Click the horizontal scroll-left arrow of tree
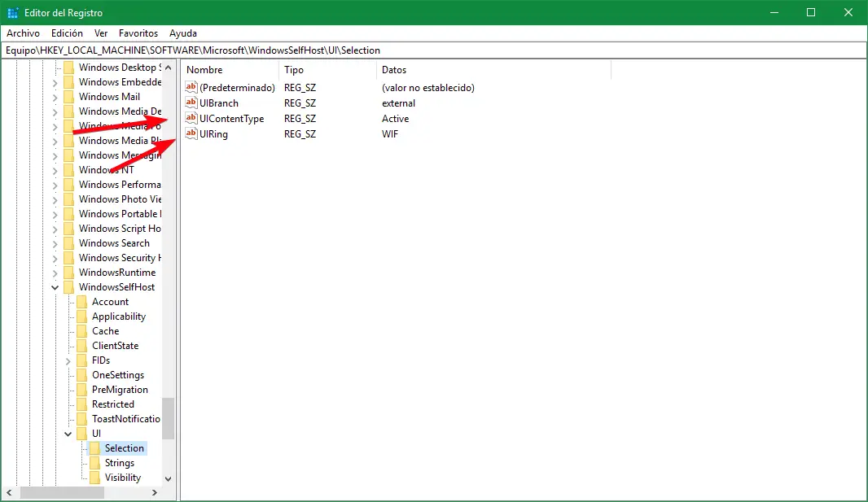Screen dimensions: 868x502 tap(9, 492)
